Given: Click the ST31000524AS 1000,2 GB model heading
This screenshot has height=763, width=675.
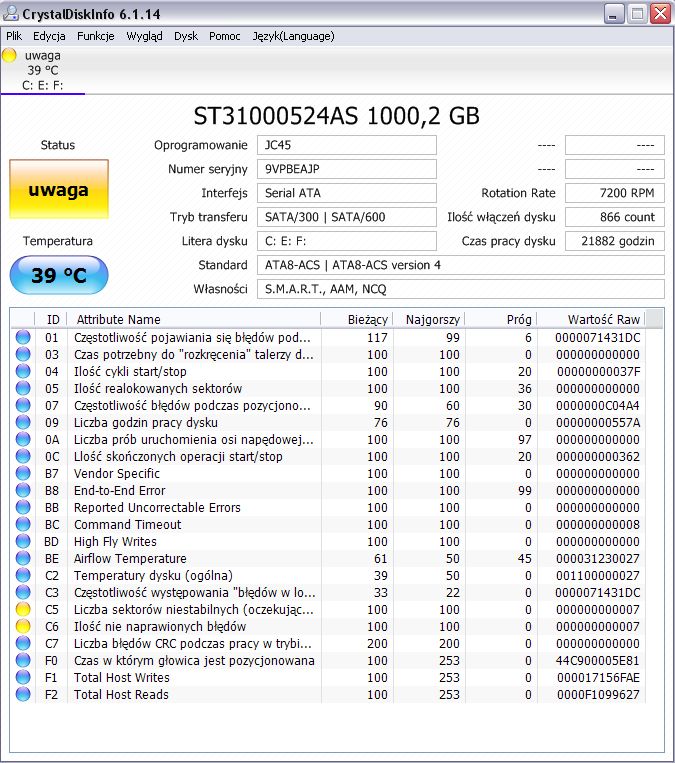Looking at the screenshot, I should coord(337,116).
